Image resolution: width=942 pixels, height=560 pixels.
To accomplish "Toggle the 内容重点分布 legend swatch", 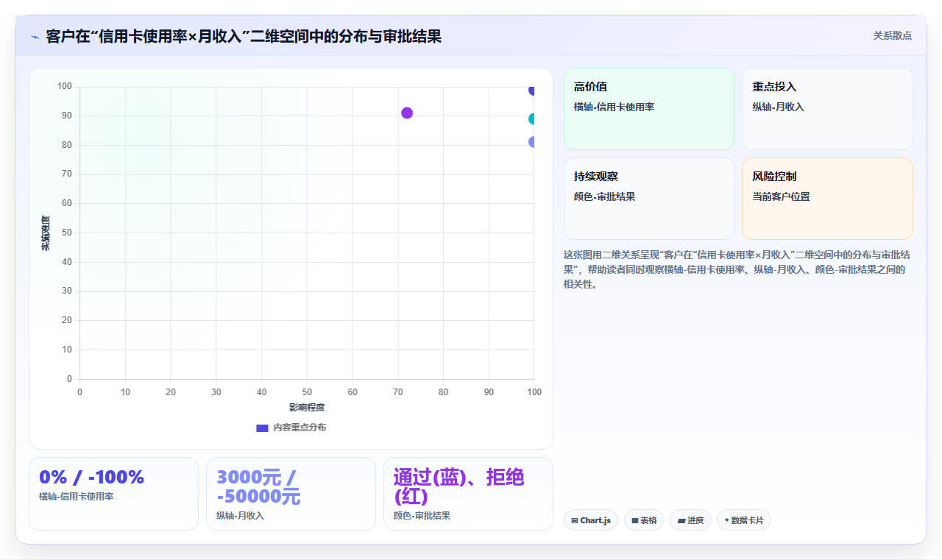I will (262, 428).
